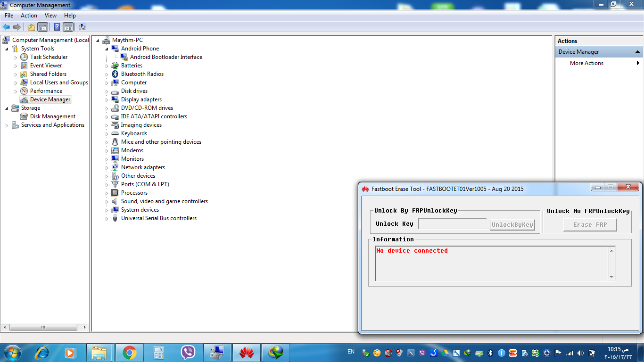Select IDE ATA/ATAPI controllers label
644x362 pixels.
[x=154, y=116]
